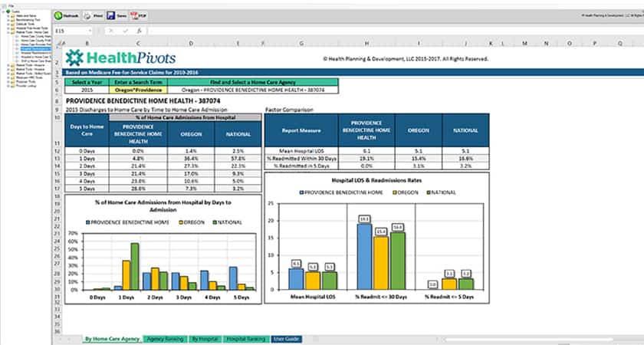Click the Provider Lookup folder icon

point(13,85)
